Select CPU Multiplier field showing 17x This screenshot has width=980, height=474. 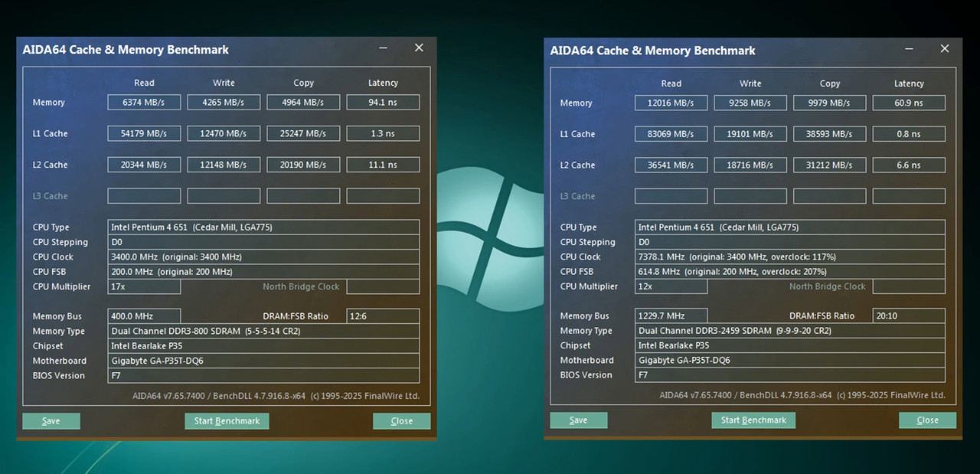coord(144,286)
